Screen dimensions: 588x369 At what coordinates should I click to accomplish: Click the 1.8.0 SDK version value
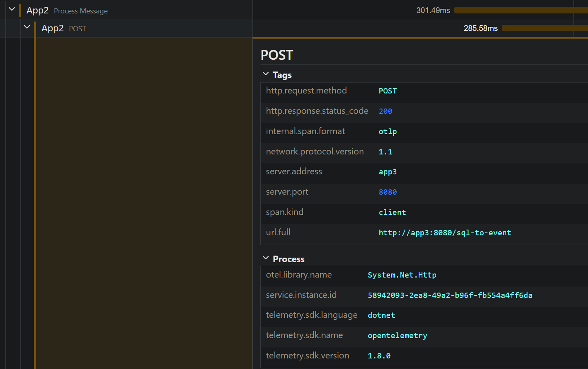click(x=379, y=356)
